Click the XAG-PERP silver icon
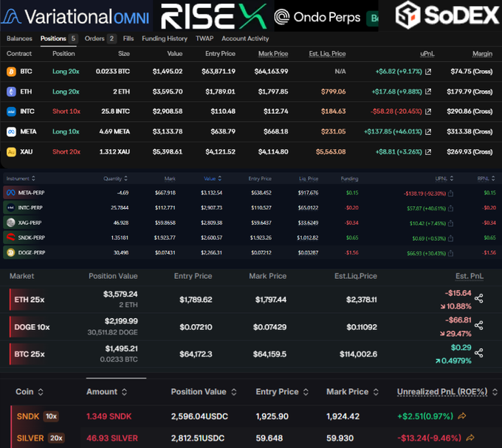 coord(11,222)
